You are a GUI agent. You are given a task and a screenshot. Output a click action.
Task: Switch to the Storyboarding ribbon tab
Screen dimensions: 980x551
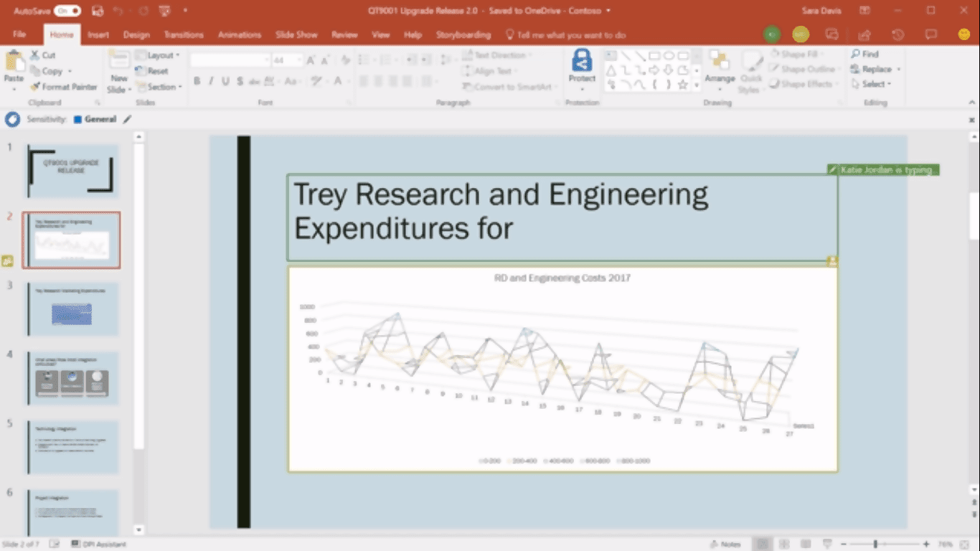point(463,34)
